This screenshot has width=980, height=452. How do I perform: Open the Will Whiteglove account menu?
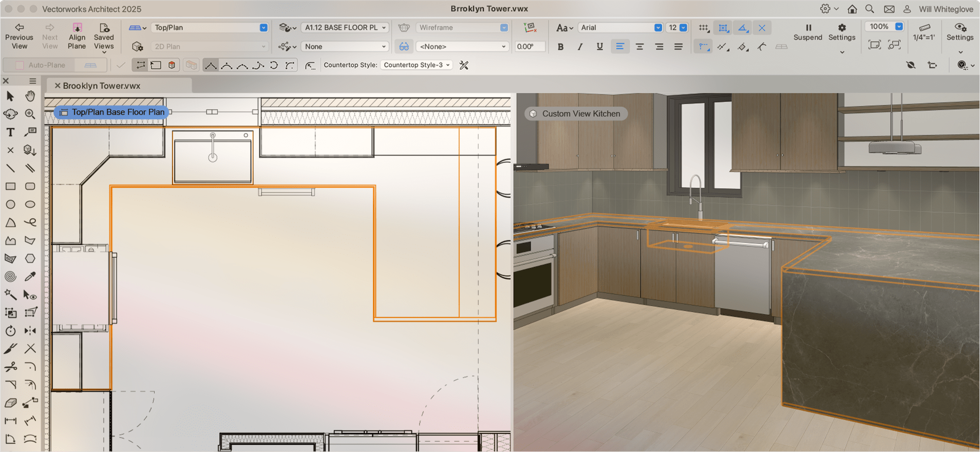[x=938, y=9]
